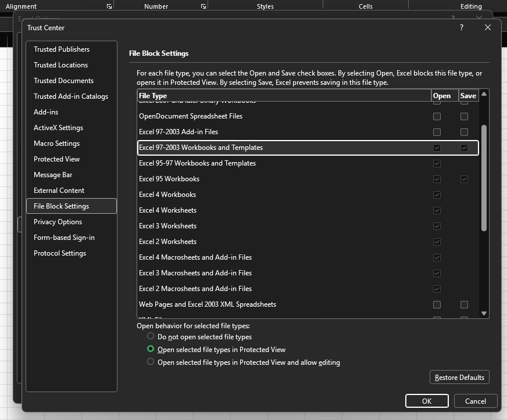Select row OpenDocument Spreadsheet Files

point(308,116)
